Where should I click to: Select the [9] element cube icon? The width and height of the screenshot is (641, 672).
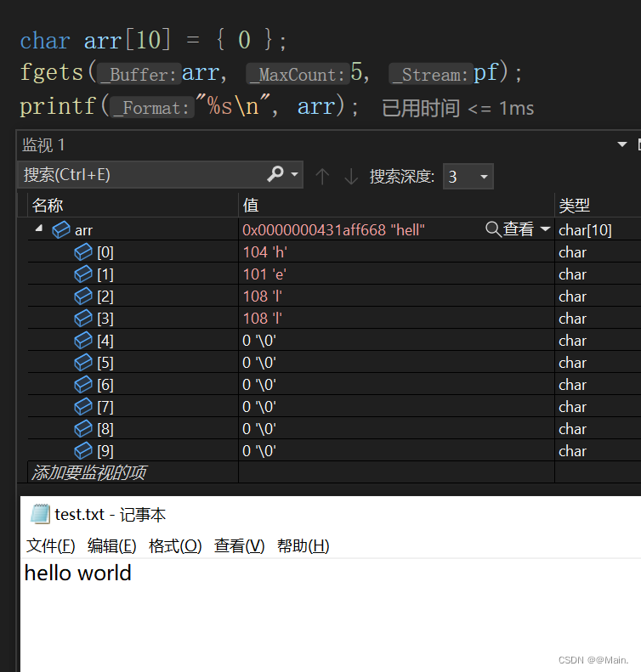click(82, 451)
